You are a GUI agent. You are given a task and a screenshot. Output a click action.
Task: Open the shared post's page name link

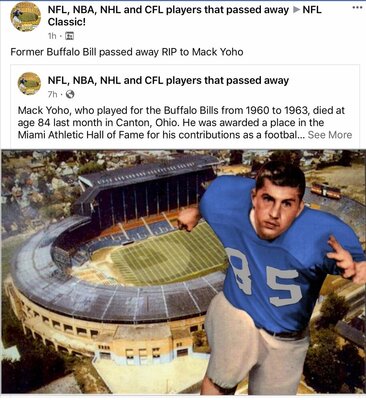click(x=168, y=80)
